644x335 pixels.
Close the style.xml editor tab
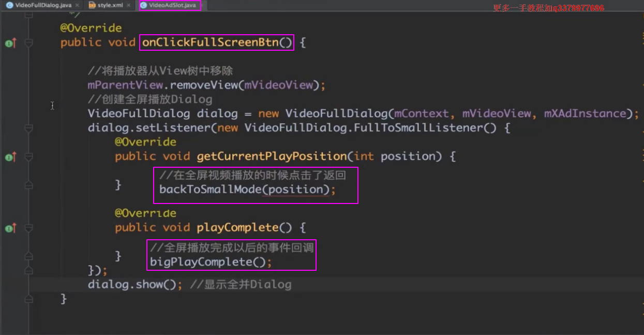click(x=128, y=5)
